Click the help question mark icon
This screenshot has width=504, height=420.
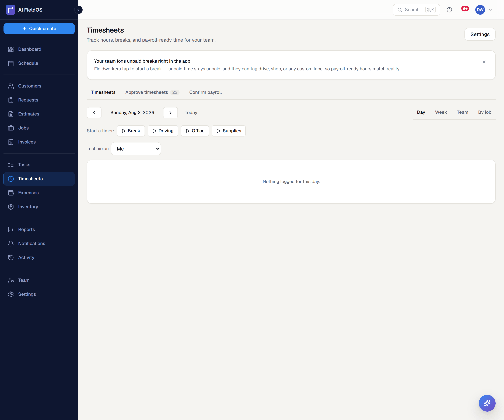pyautogui.click(x=449, y=10)
